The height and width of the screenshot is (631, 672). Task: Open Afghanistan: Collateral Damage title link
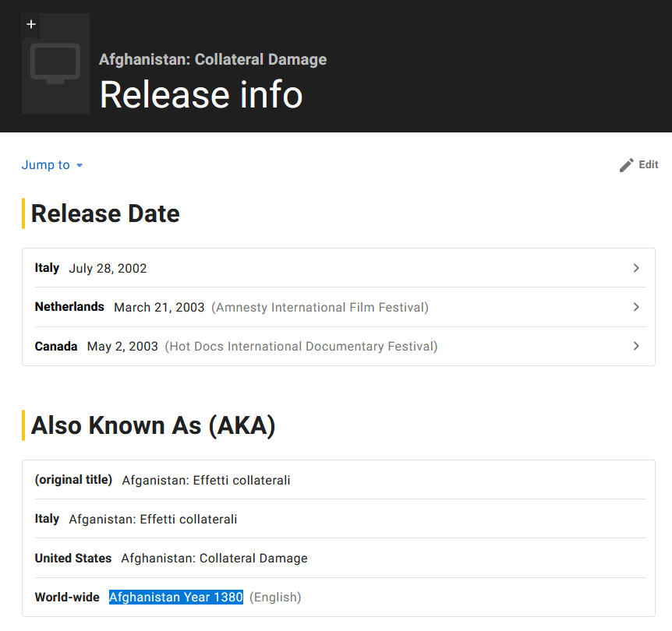213,59
